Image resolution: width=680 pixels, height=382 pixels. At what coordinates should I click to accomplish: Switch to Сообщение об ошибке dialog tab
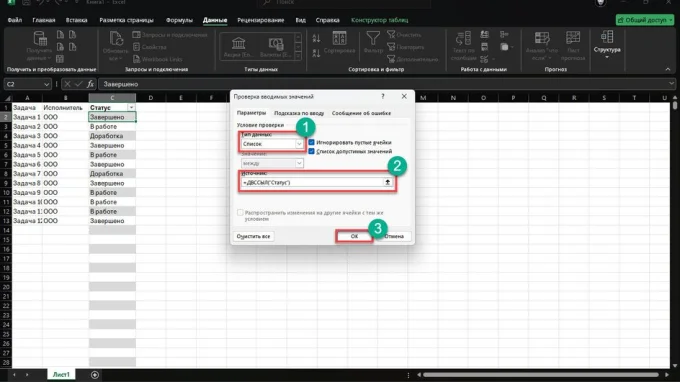click(x=361, y=113)
